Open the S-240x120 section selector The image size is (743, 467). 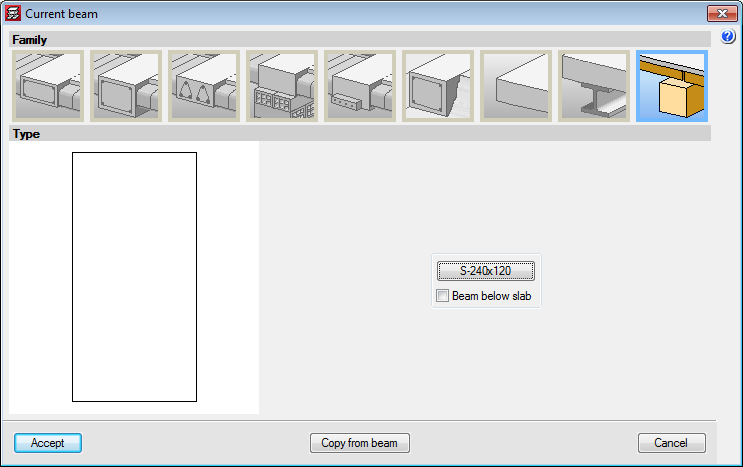[x=486, y=271]
